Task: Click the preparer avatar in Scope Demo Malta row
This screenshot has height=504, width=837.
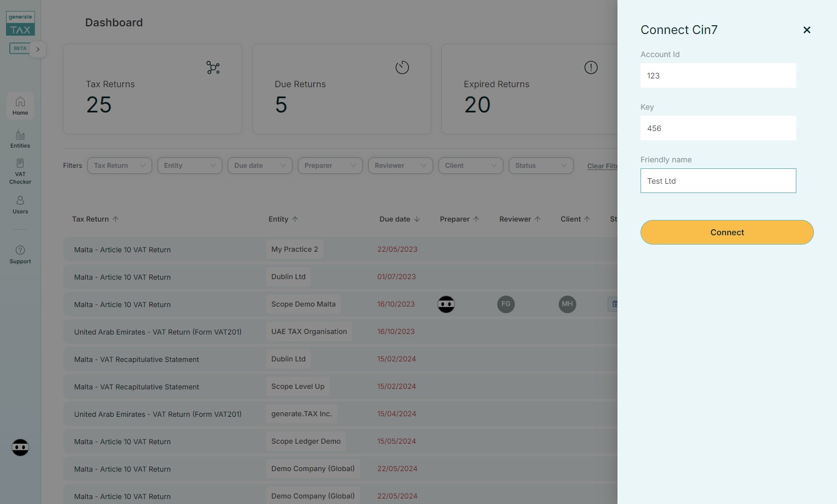Action: (446, 304)
